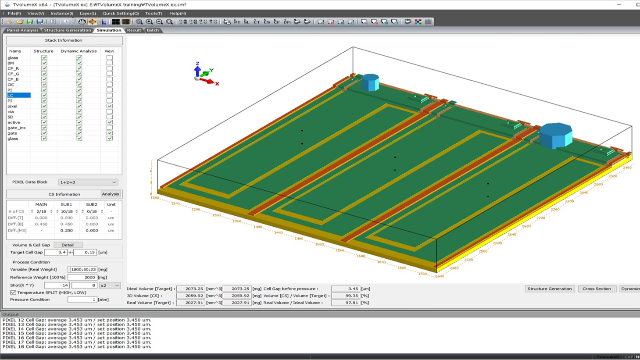The width and height of the screenshot is (640, 360).
Task: Click the Analysis button in CS Information
Action: 111,194
